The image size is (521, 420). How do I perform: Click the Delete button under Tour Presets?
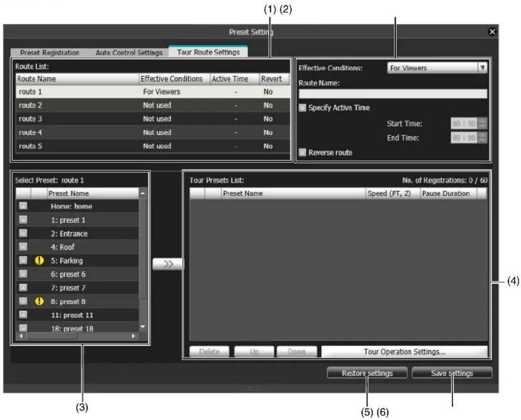pyautogui.click(x=209, y=352)
